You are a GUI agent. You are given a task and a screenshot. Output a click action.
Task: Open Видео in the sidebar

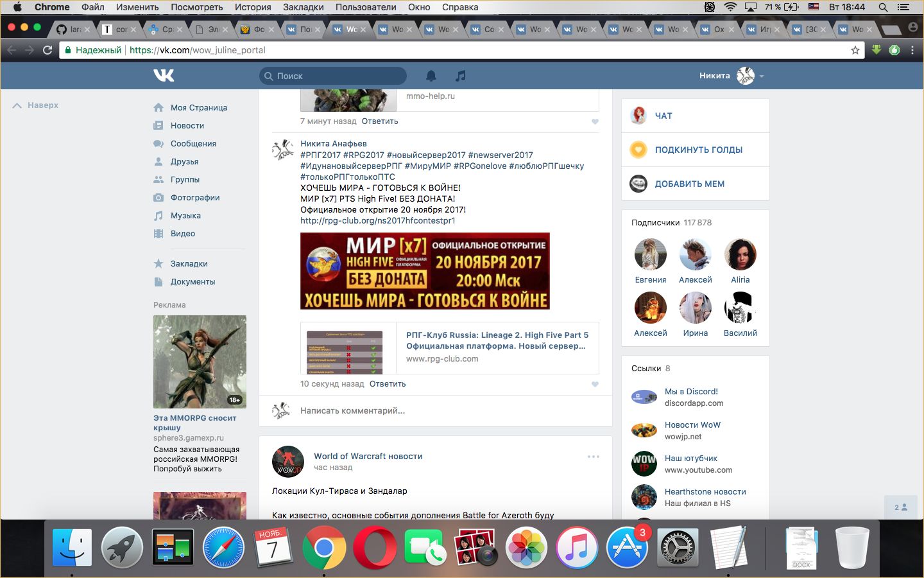[x=175, y=234]
